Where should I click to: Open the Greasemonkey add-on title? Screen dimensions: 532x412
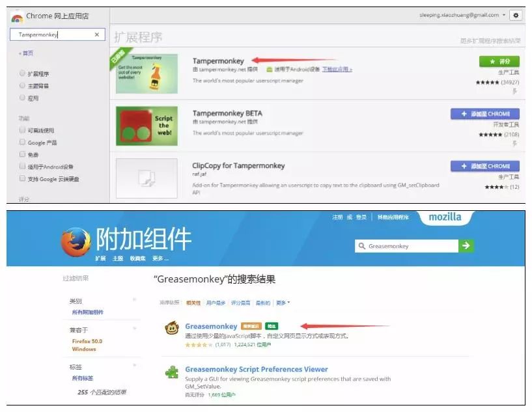(211, 326)
